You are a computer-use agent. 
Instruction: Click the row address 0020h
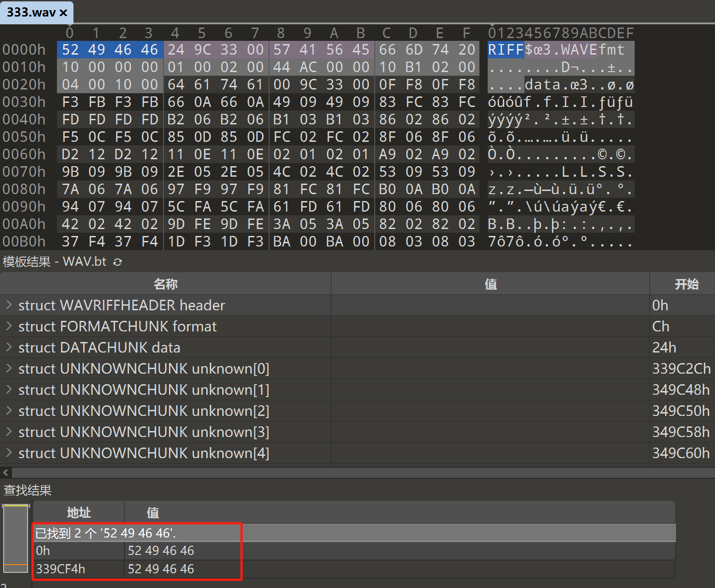(x=24, y=84)
